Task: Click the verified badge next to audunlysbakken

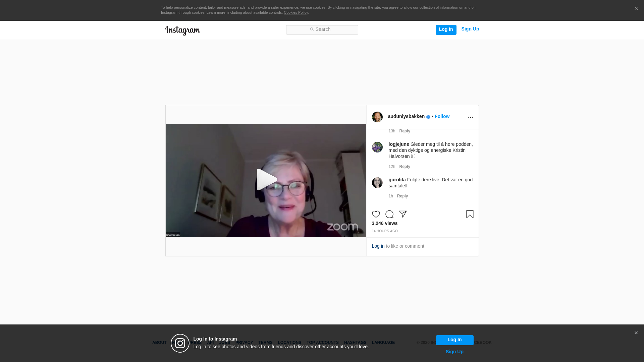Action: [428, 117]
